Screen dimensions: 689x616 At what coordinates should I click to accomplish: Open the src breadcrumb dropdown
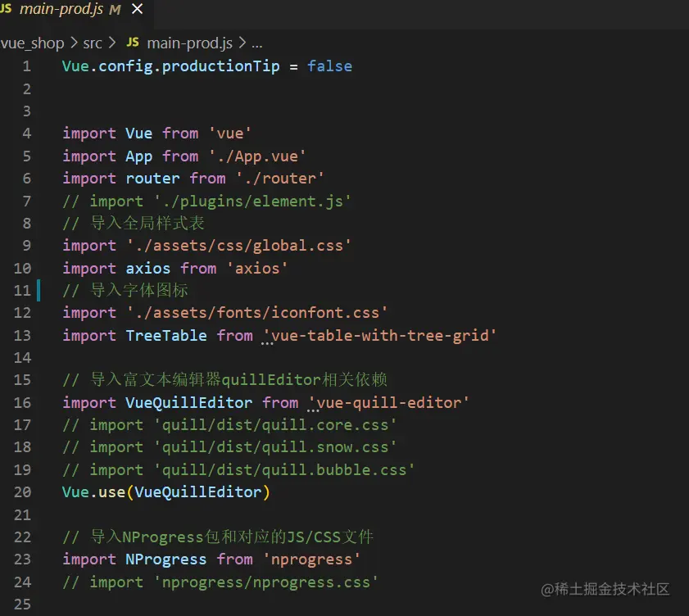pos(93,43)
